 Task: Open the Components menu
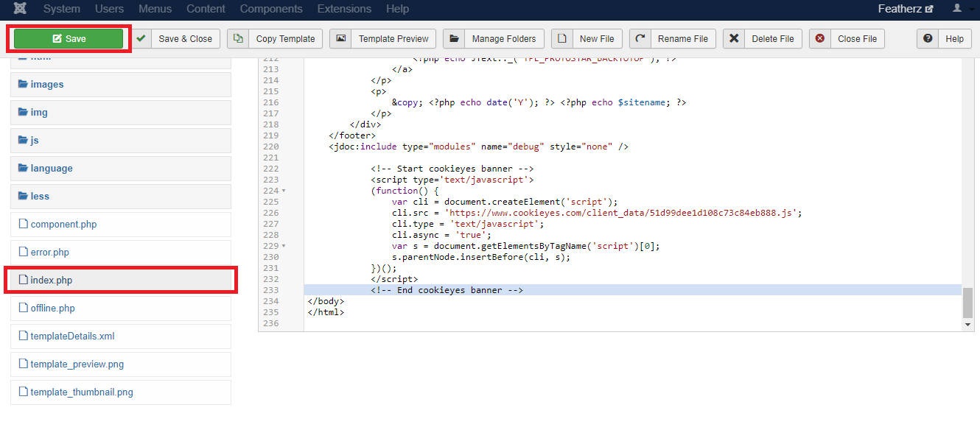tap(271, 9)
